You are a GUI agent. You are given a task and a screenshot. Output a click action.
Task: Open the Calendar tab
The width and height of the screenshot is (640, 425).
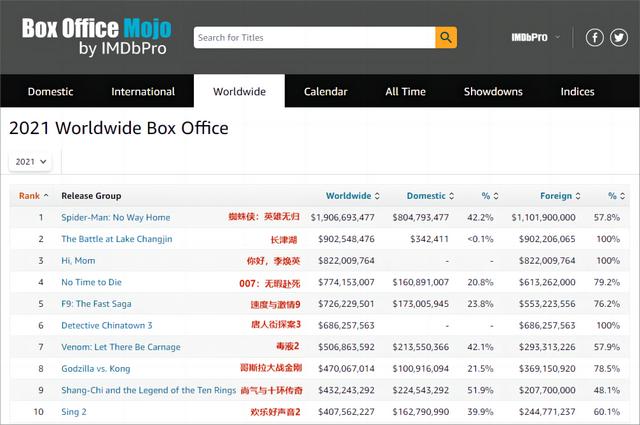click(x=325, y=91)
